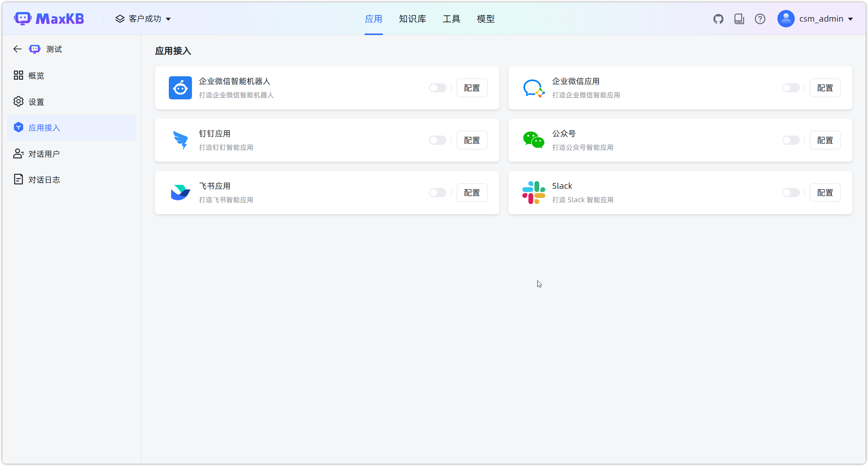
Task: Click 配置 for 飞书应用
Action: tap(472, 193)
